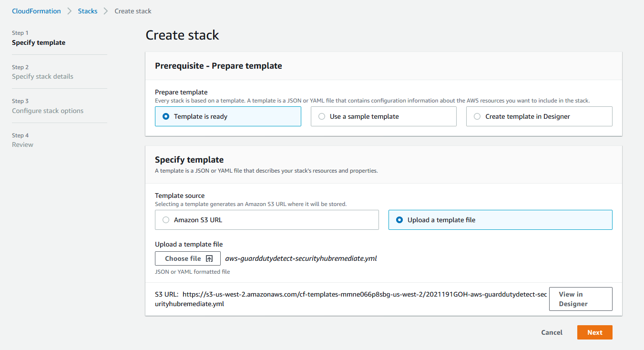Click the breadcrumb chevron after Stacks
The image size is (644, 350).
click(106, 11)
